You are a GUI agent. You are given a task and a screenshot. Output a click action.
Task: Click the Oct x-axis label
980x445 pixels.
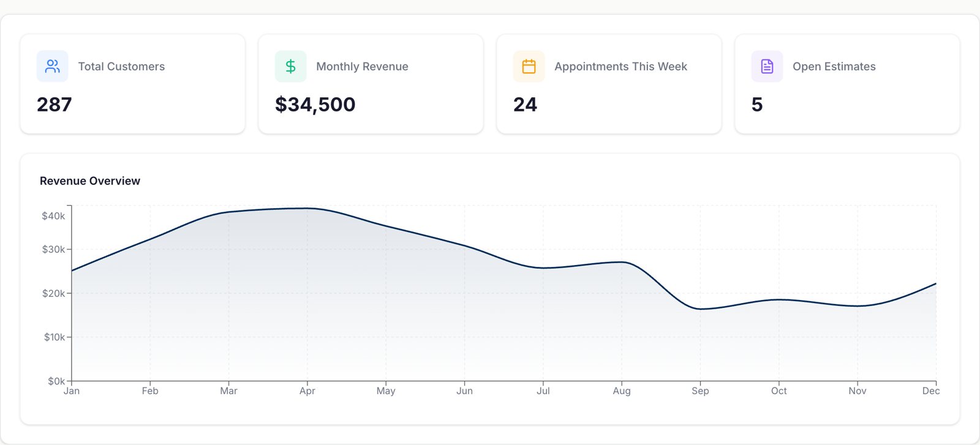pyautogui.click(x=779, y=391)
